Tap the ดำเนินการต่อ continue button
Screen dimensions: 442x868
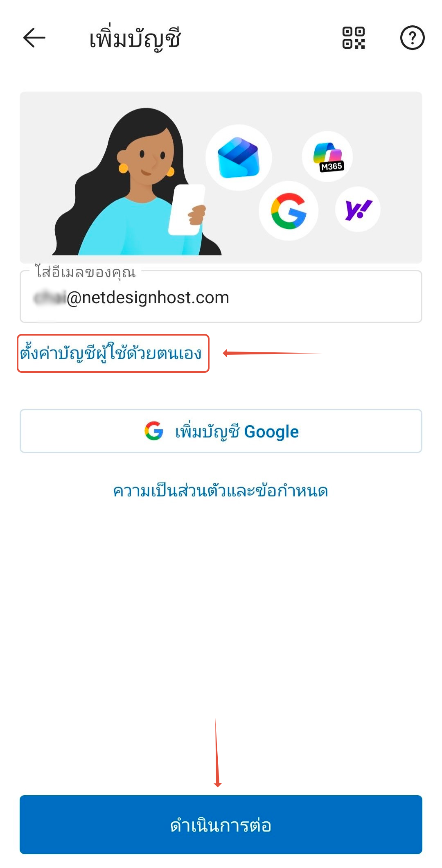(221, 825)
